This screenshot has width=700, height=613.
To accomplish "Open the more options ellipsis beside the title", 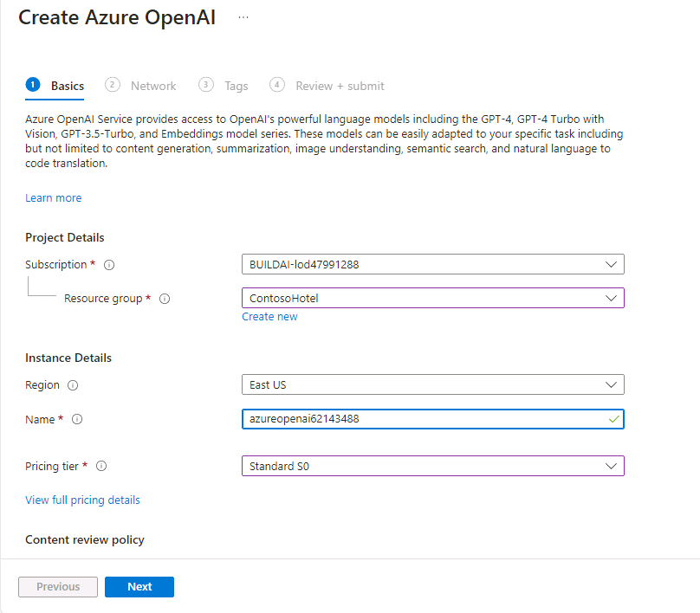I will [x=243, y=17].
